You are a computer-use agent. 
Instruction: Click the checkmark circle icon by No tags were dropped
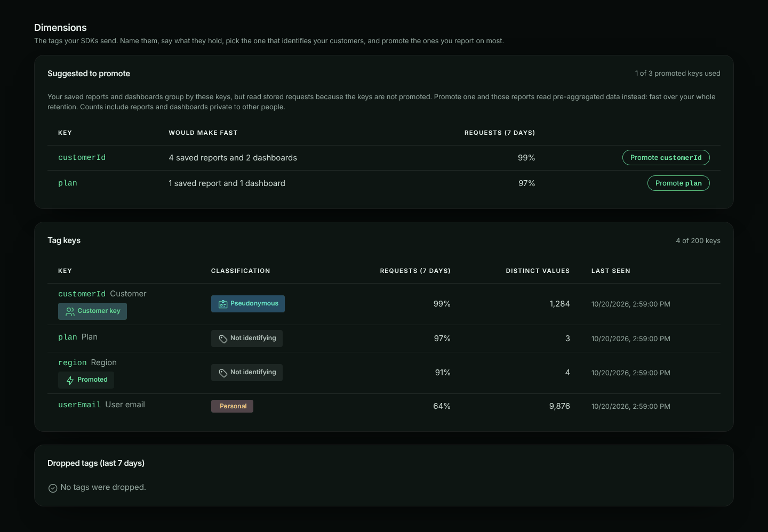(53, 488)
